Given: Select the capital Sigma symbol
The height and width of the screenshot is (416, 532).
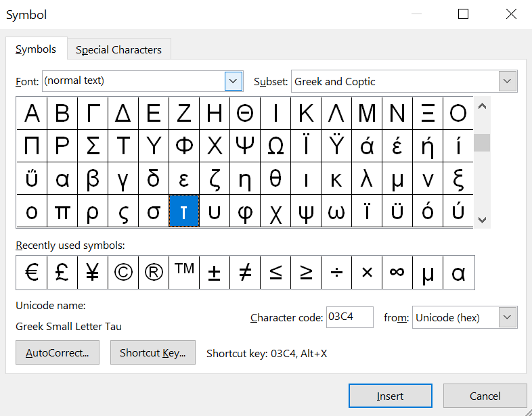Looking at the screenshot, I should pyautogui.click(x=93, y=146).
